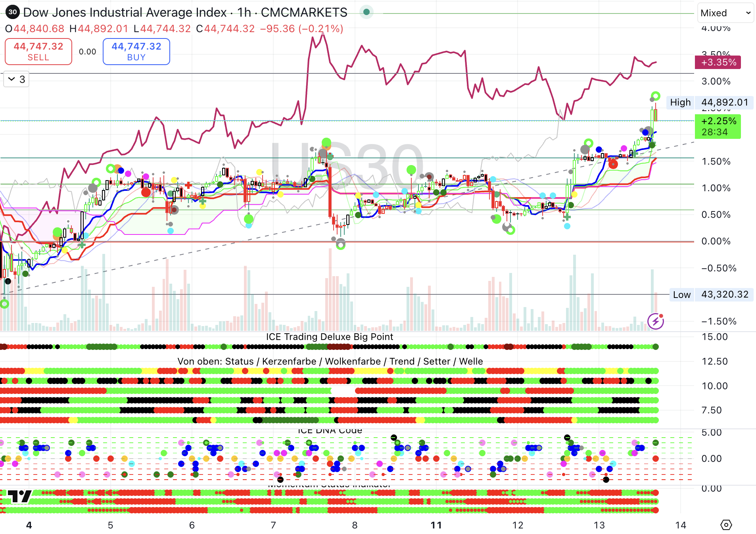Viewport: 756px width, 534px height.
Task: Click the green ring marker above latest candle
Action: [x=656, y=96]
